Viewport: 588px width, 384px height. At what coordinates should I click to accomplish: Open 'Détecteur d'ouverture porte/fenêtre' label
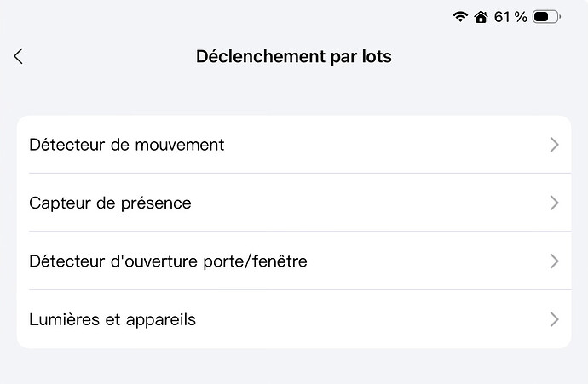coord(168,261)
